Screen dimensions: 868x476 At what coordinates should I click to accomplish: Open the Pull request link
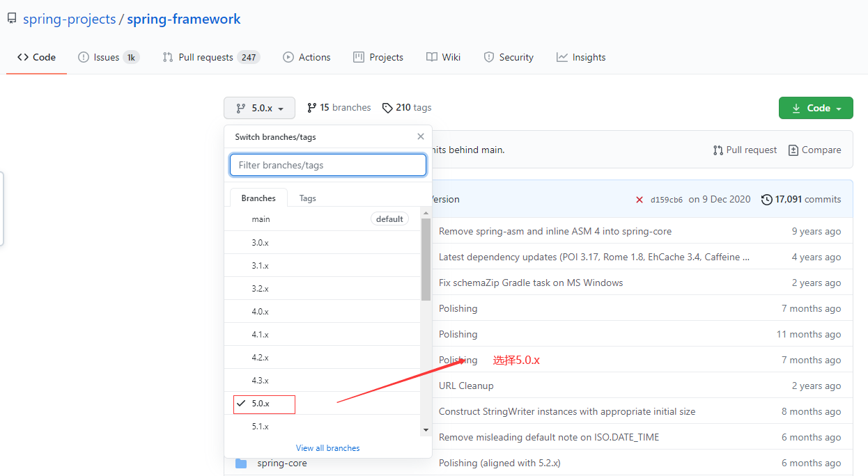click(x=745, y=150)
